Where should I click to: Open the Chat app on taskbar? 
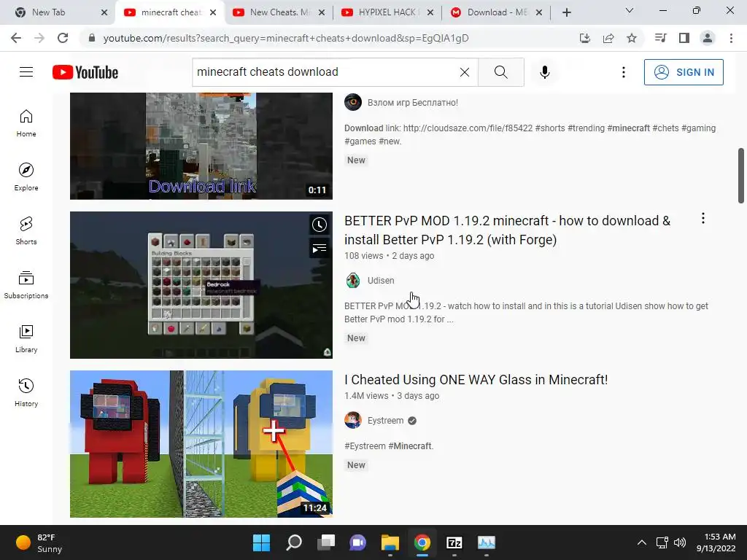(357, 542)
